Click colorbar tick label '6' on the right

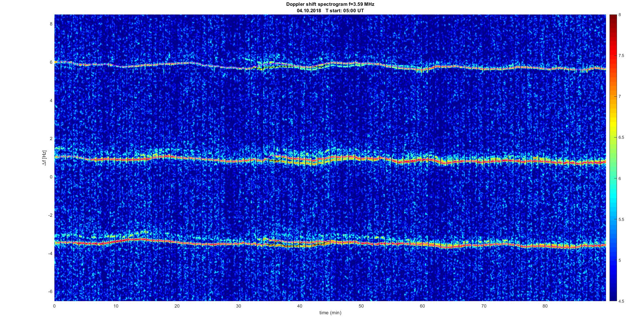click(x=620, y=178)
